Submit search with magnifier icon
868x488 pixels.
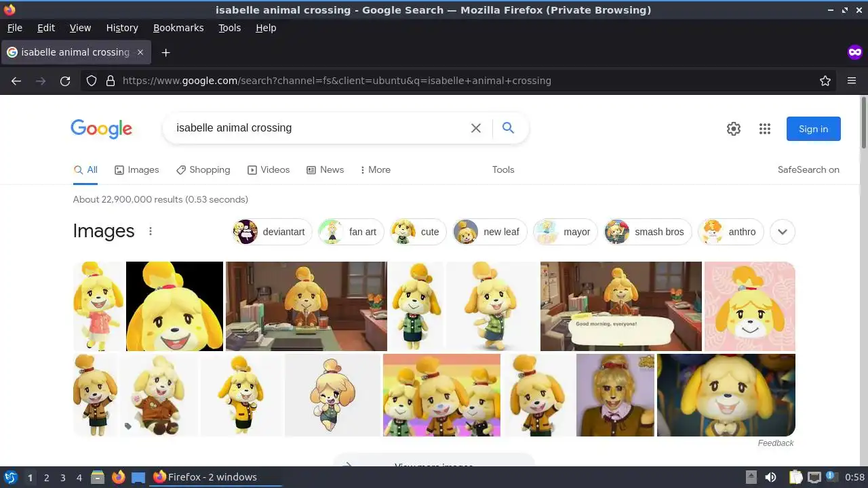click(x=508, y=127)
